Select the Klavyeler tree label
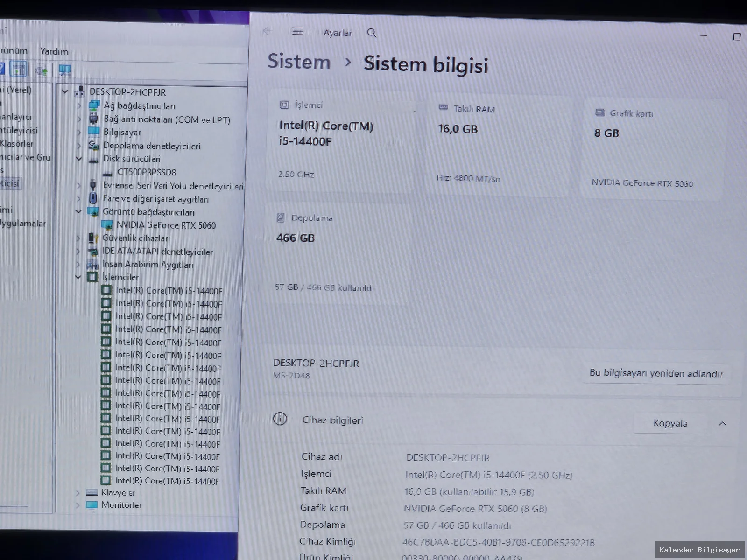This screenshot has width=747, height=560. pyautogui.click(x=118, y=492)
